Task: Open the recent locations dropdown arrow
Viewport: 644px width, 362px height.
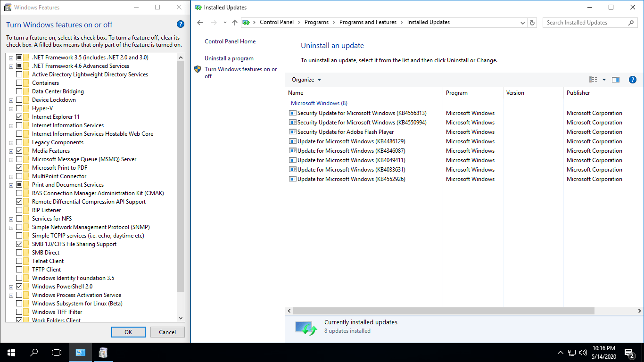Action: click(224, 23)
